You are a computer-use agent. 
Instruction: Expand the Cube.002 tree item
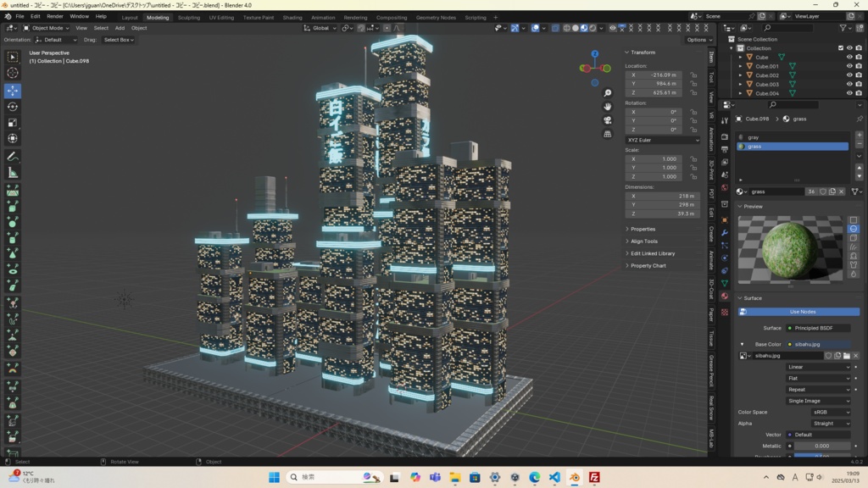pos(740,75)
